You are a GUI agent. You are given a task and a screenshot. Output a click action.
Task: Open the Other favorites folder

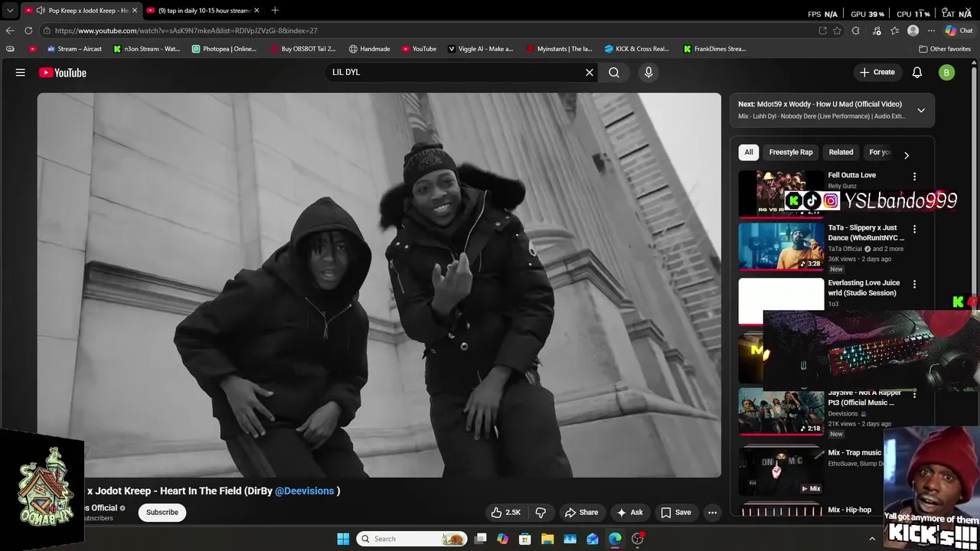point(945,49)
